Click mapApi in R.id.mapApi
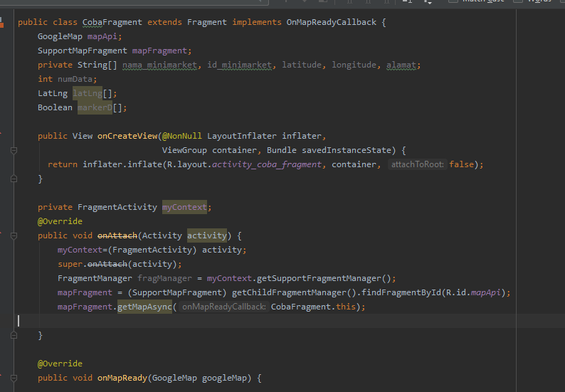This screenshot has width=565, height=392. point(486,292)
